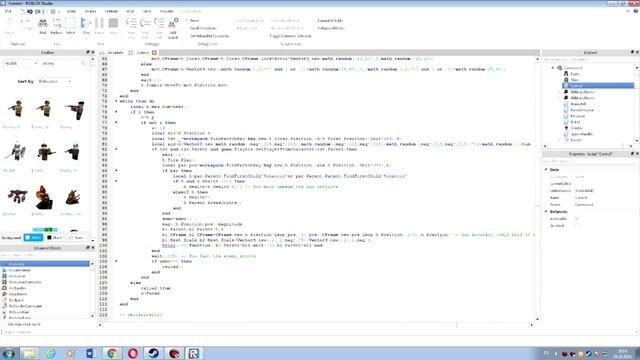Close the Control script tab with its red X

click(154, 53)
